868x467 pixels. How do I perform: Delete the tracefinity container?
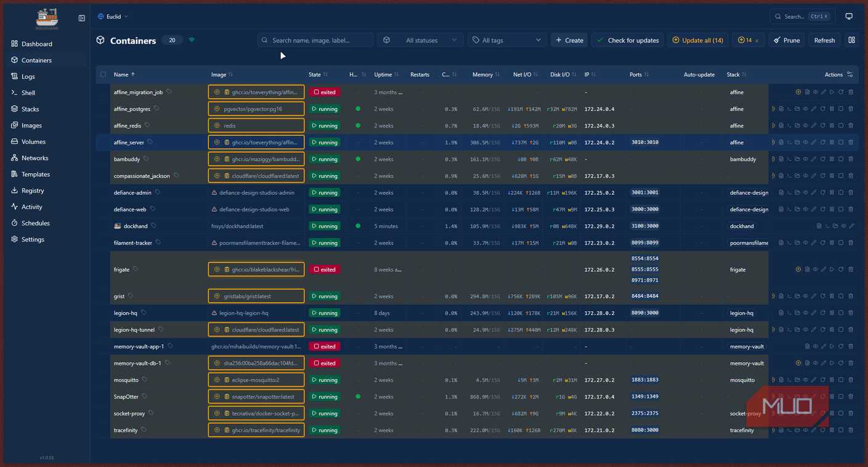click(x=851, y=430)
